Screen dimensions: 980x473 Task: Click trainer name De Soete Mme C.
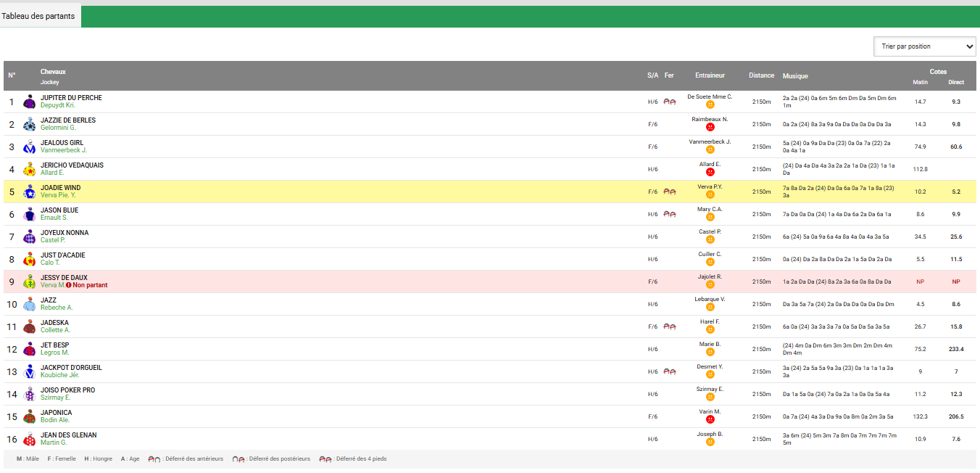710,96
